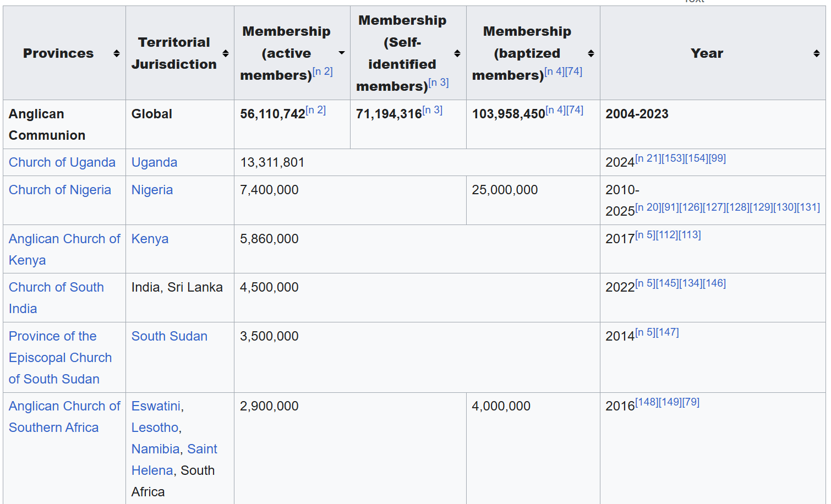Open Church of South India page

56,287
